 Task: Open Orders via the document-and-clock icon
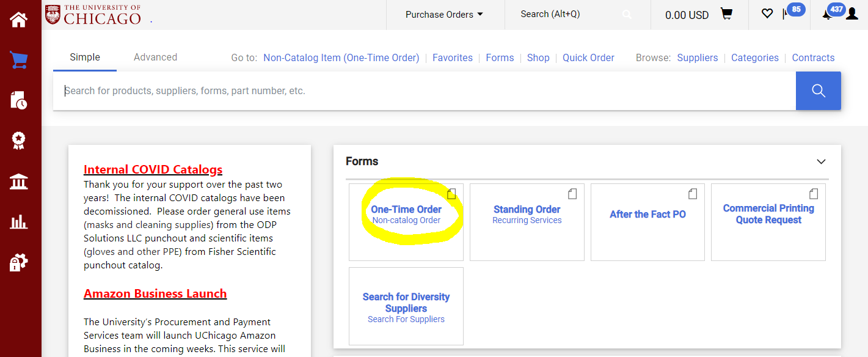pyautogui.click(x=18, y=100)
